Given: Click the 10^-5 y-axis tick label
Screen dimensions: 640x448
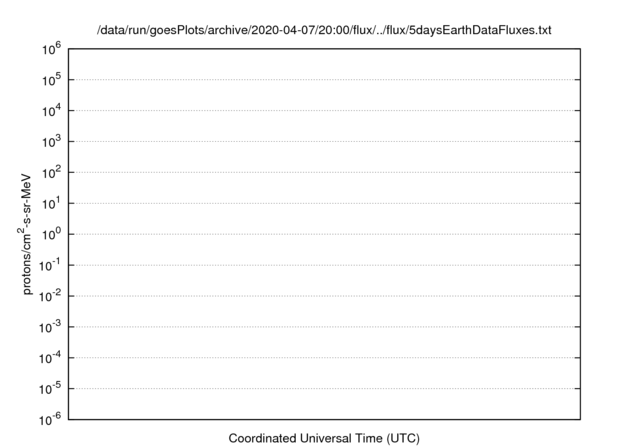Looking at the screenshot, I should pyautogui.click(x=50, y=388).
